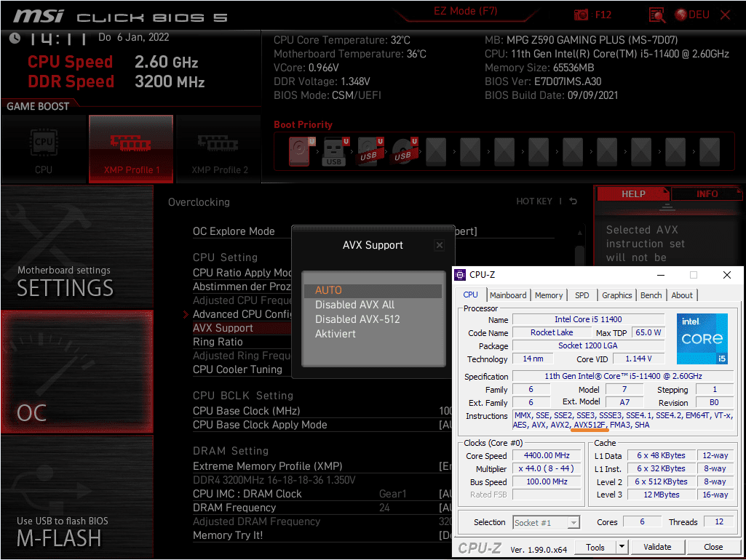
Task: Click the Tools button in CPU-Z
Action: pyautogui.click(x=595, y=547)
